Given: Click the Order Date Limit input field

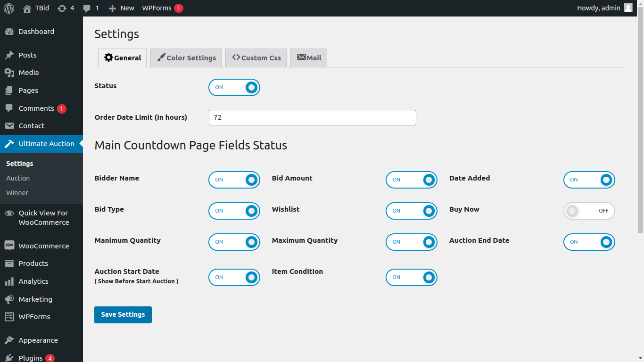Looking at the screenshot, I should click(312, 118).
